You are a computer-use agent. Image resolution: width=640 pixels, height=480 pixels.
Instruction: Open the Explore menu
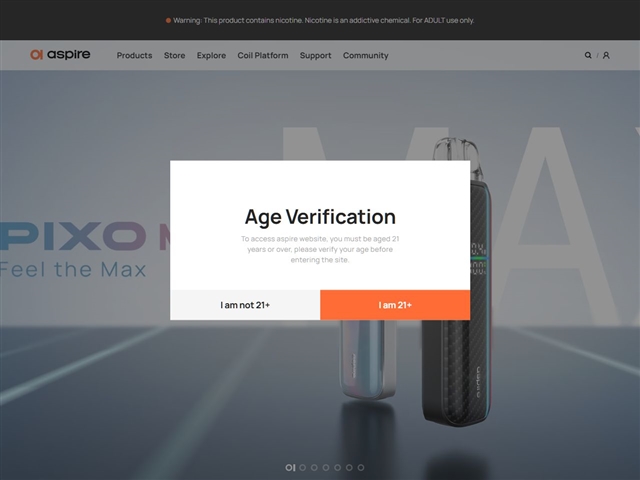(211, 55)
